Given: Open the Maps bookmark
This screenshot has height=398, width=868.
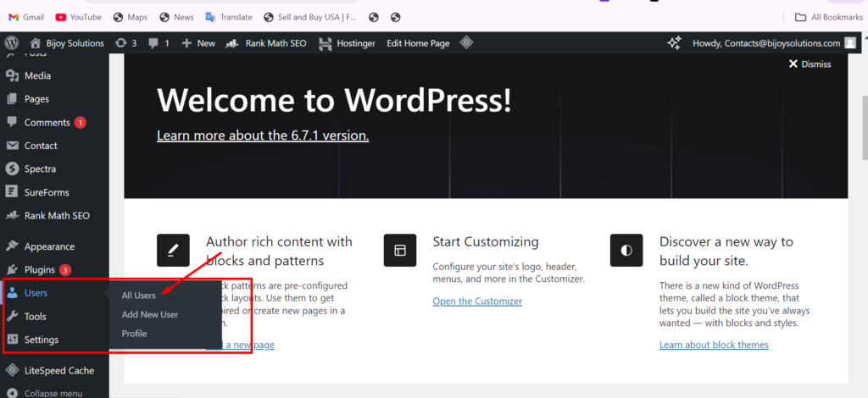Looking at the screenshot, I should pos(130,17).
